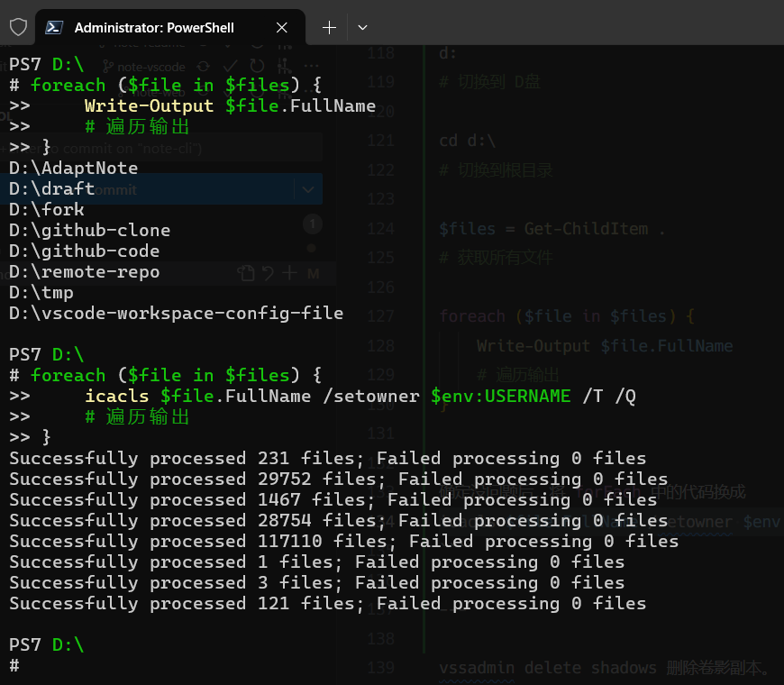Click the open file icon near remote-repo
784x685 pixels.
click(246, 272)
